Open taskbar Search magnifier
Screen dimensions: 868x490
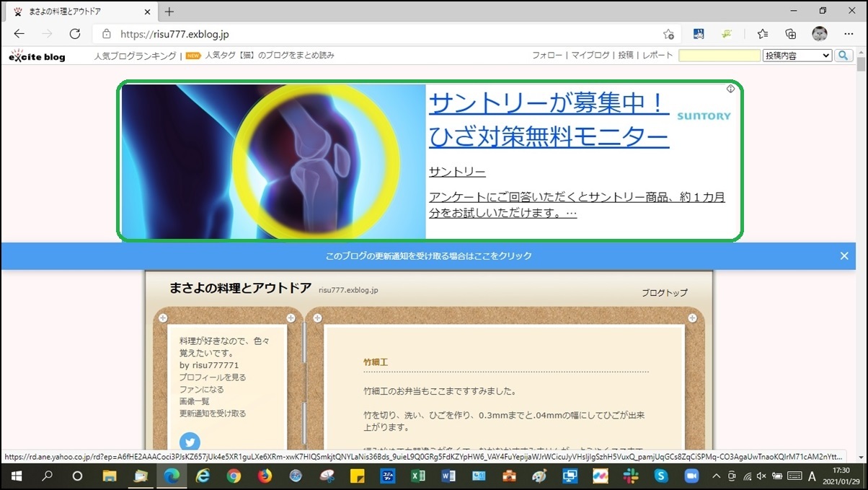point(47,476)
